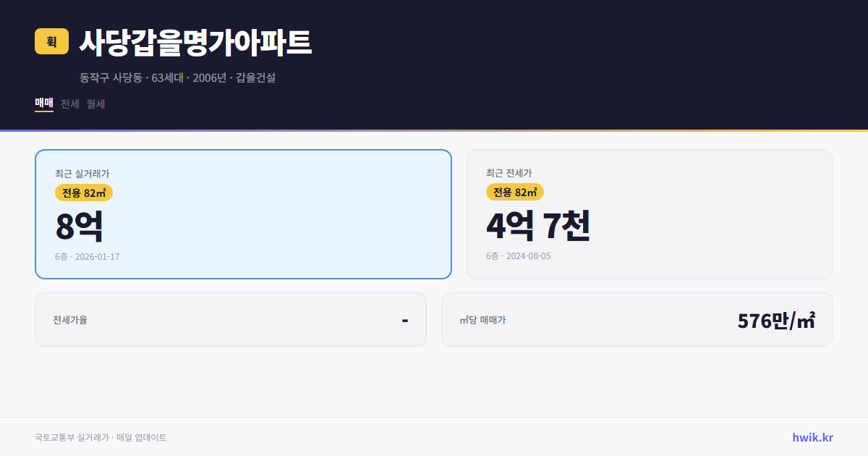Click the 최근 실거래가 card
This screenshot has width=868, height=456.
click(243, 214)
